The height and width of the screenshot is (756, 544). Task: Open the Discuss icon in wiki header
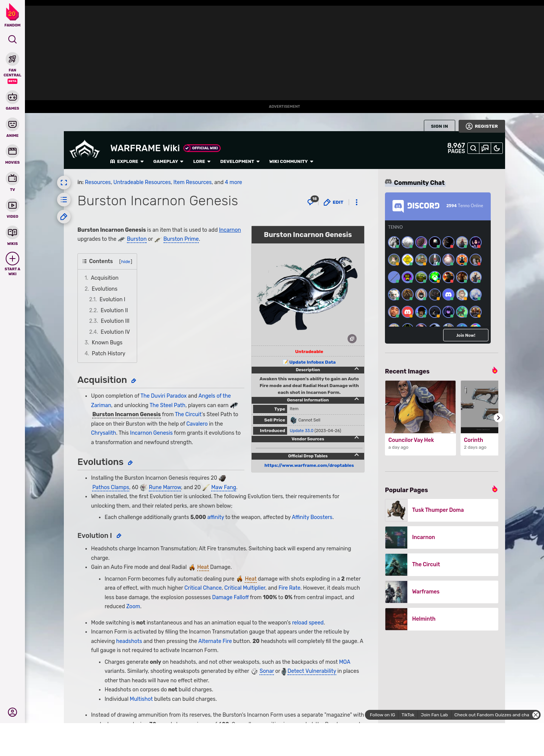click(x=485, y=148)
